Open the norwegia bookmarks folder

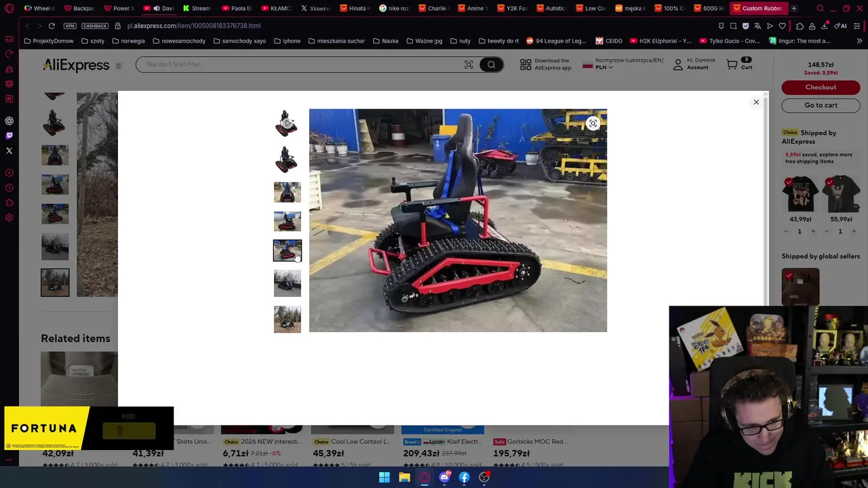click(x=128, y=41)
